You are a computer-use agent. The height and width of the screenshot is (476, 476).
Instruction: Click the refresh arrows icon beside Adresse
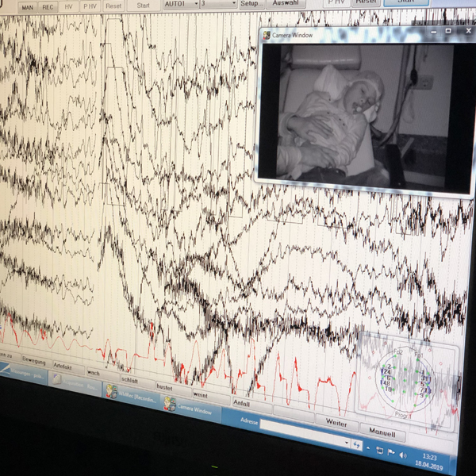pyautogui.click(x=356, y=445)
